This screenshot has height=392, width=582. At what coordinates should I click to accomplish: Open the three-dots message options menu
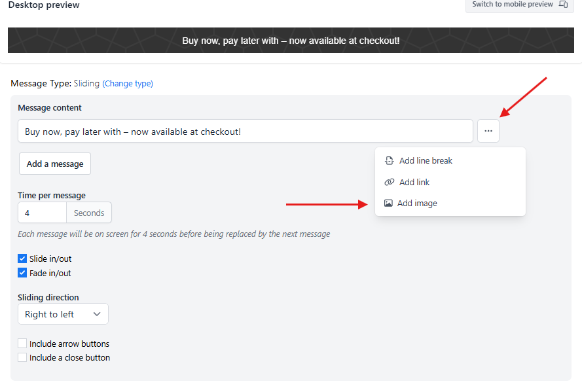(488, 131)
